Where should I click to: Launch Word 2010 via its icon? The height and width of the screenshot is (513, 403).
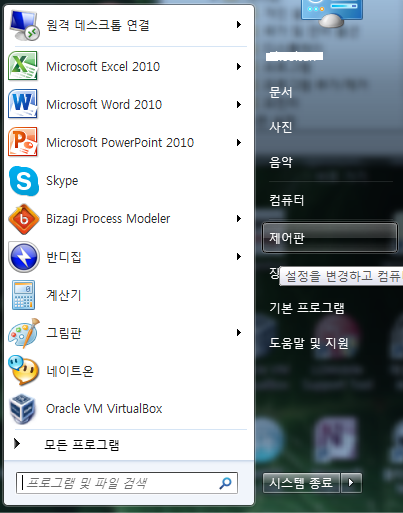pyautogui.click(x=23, y=104)
